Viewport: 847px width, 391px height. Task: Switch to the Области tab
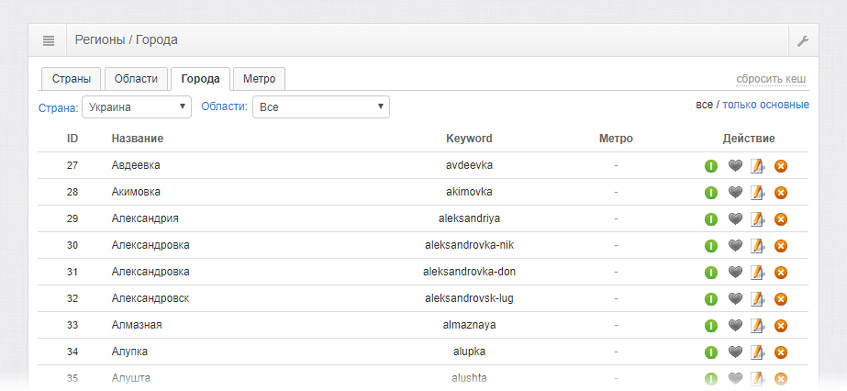point(136,79)
